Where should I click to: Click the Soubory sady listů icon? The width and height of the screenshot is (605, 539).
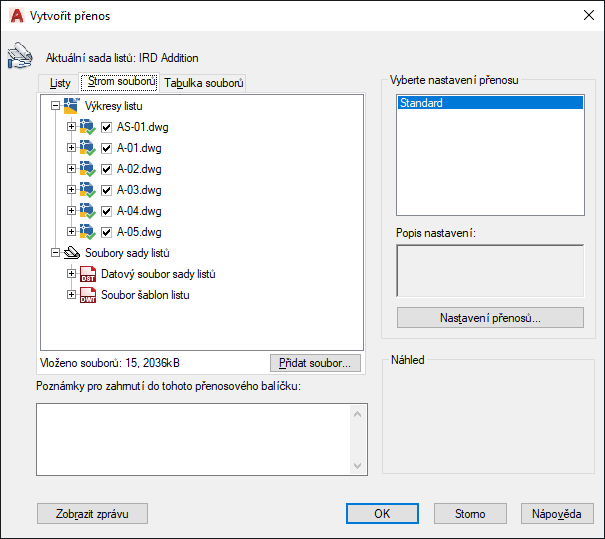72,253
